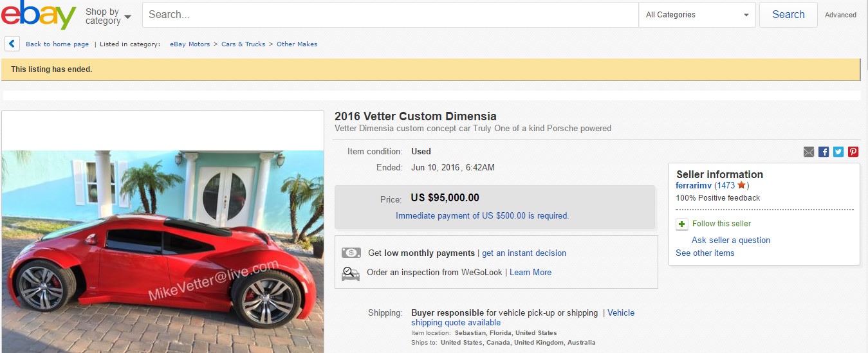The width and height of the screenshot is (868, 353).
Task: Open the red concept car photo
Action: 163,251
